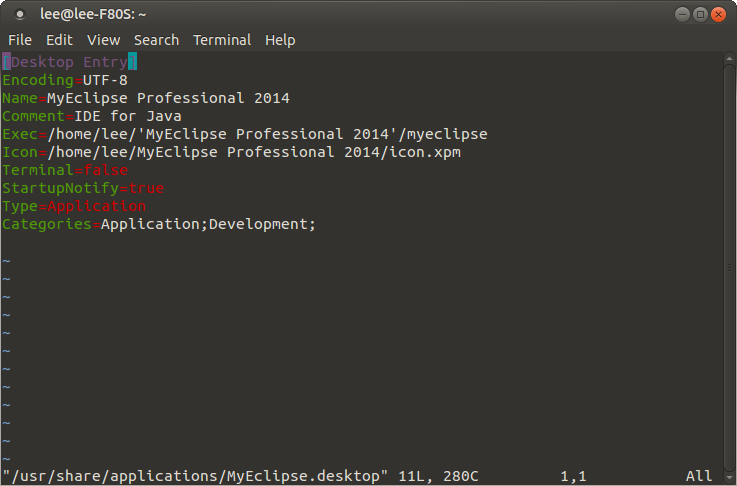Place cursor on the Encoding UTF-8 line
The width and height of the screenshot is (737, 486).
point(65,80)
